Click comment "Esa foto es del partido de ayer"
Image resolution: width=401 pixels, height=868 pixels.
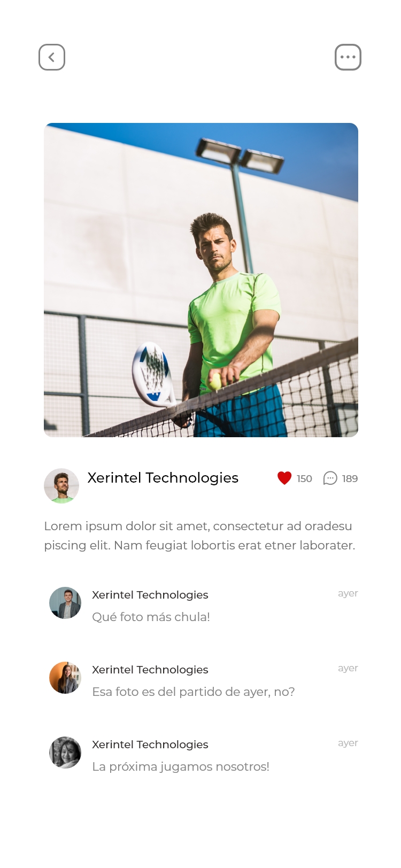[x=194, y=692]
